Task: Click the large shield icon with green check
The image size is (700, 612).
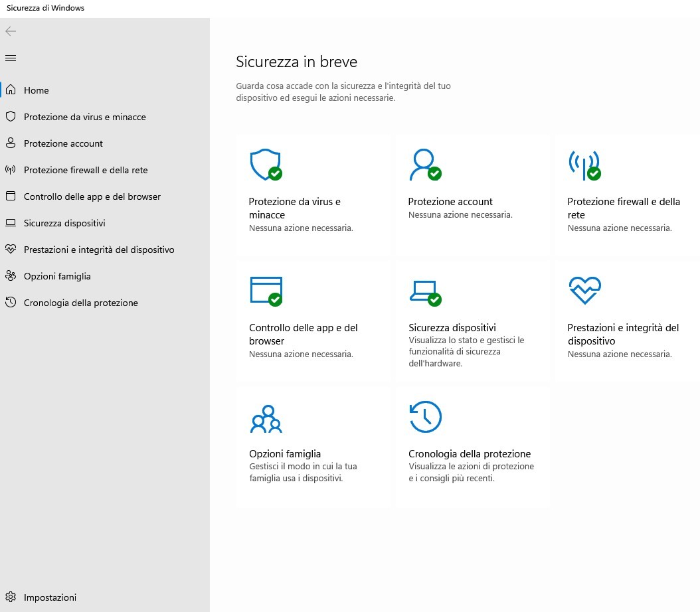Action: (266, 165)
